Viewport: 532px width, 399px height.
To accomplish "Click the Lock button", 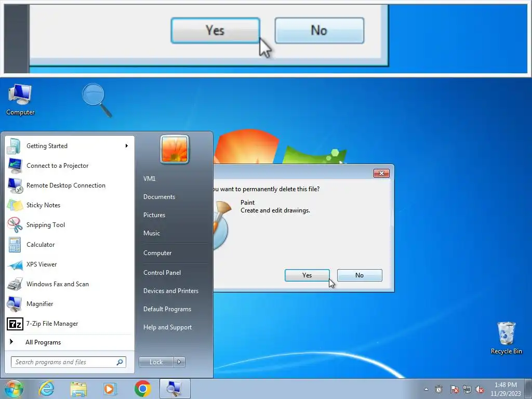I will pos(156,362).
